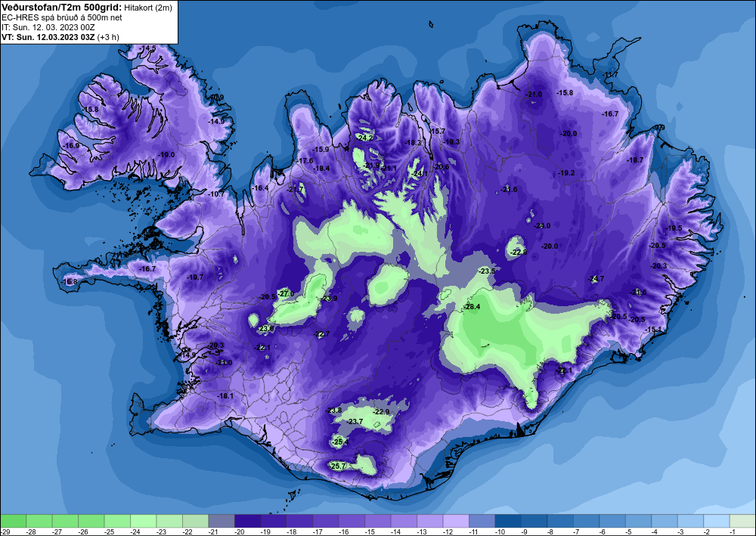756x536 pixels.
Task: Click the -25.4 temperature value
Action: click(340, 442)
